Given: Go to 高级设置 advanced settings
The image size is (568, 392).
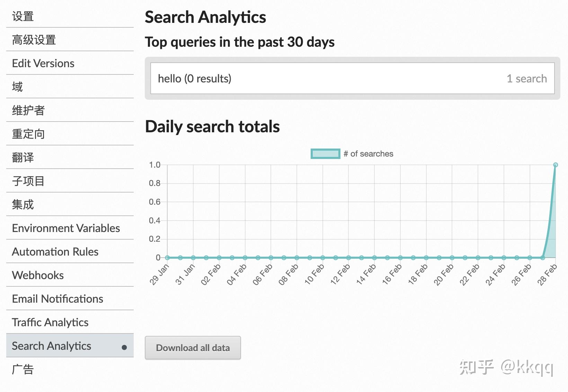Looking at the screenshot, I should coord(34,40).
